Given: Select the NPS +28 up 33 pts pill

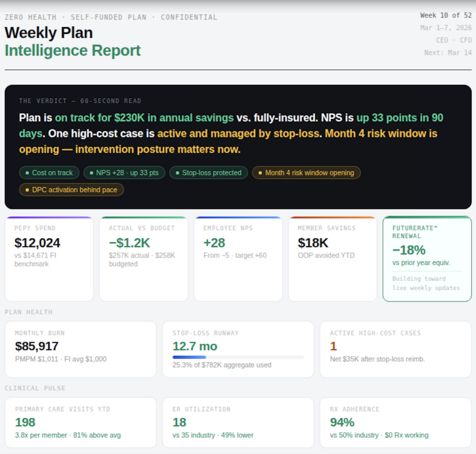Looking at the screenshot, I should coord(124,173).
